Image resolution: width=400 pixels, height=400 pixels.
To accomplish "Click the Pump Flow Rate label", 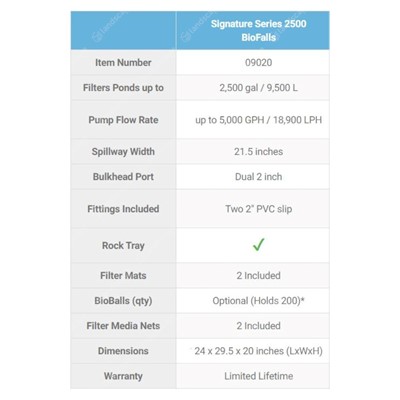I will [123, 120].
